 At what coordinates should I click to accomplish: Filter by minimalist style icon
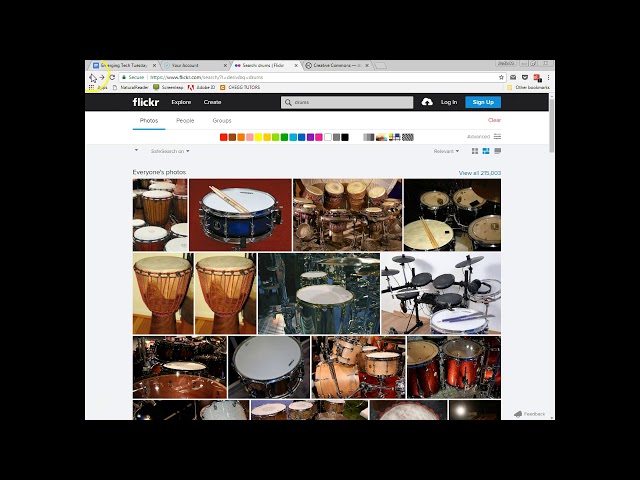[x=394, y=137]
